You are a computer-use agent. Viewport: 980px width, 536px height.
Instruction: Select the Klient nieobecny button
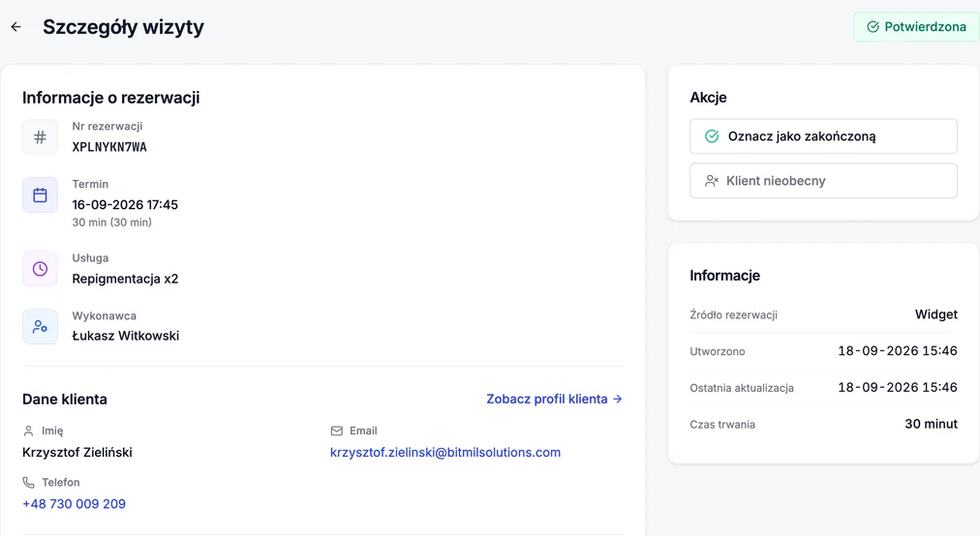point(823,181)
